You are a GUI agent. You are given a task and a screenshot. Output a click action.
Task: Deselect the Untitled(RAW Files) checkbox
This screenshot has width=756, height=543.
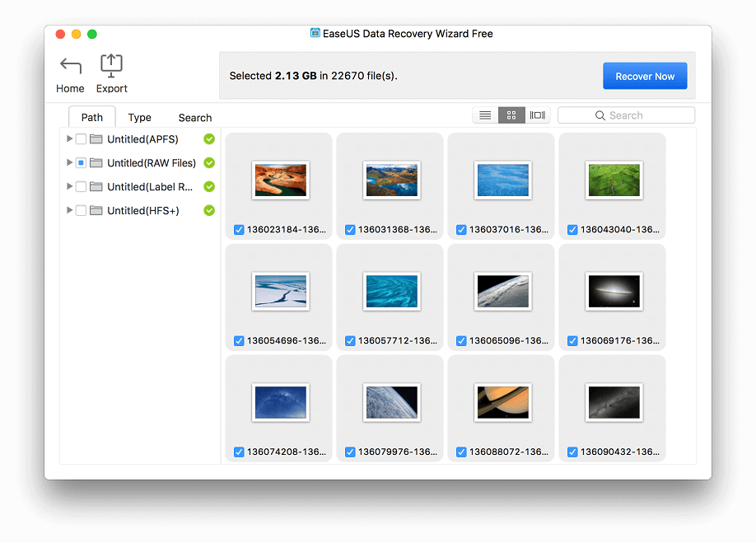[x=81, y=162]
